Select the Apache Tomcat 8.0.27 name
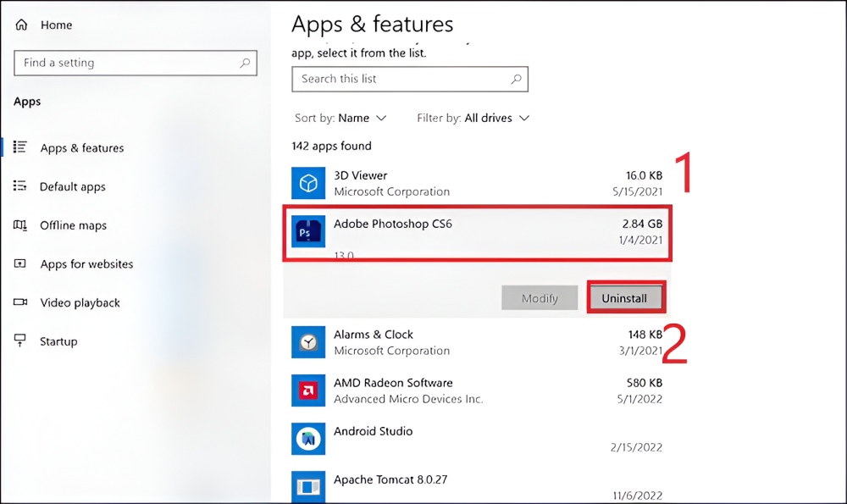 [x=390, y=479]
